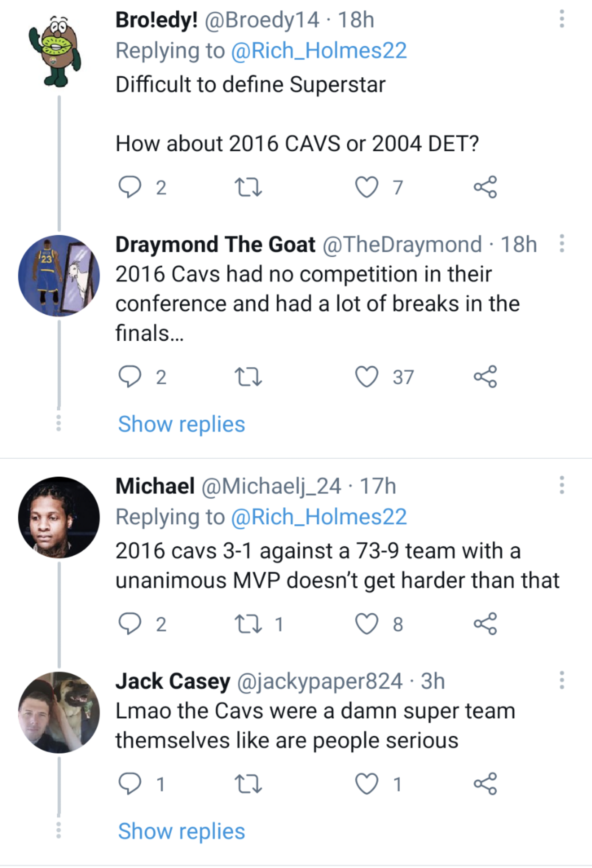Reply to Bro!edy!'s tweet
592x868 pixels.
(129, 187)
